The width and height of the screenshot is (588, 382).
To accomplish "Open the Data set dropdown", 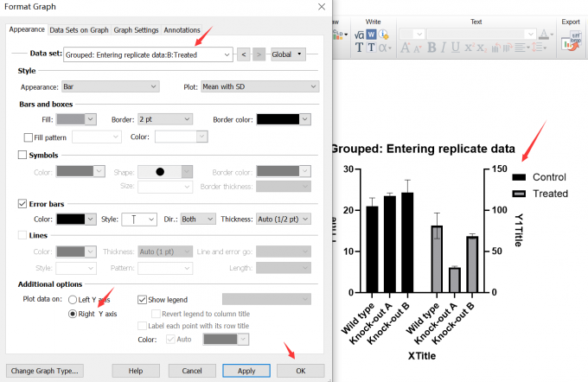I will pos(148,54).
